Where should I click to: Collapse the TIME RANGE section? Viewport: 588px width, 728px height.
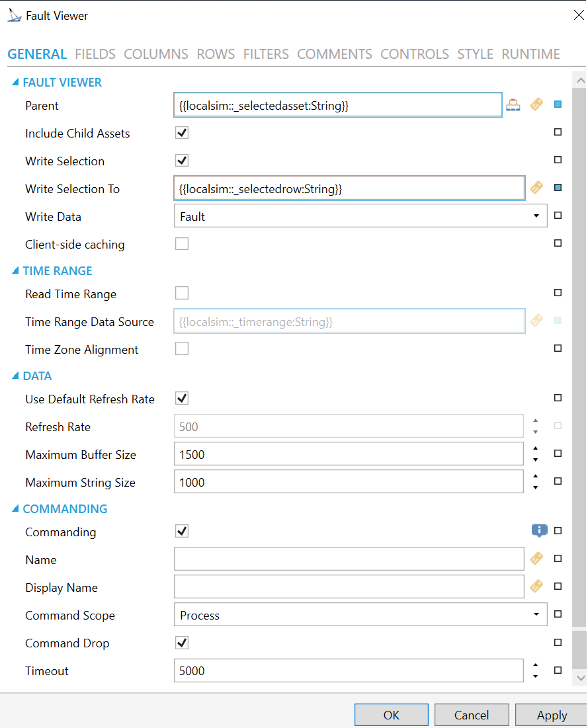tap(16, 271)
